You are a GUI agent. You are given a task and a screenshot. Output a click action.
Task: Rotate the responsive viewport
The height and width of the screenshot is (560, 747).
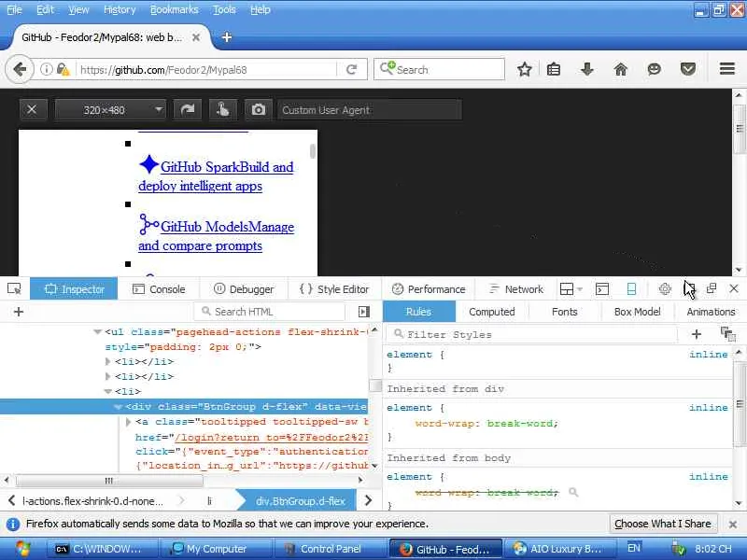188,110
